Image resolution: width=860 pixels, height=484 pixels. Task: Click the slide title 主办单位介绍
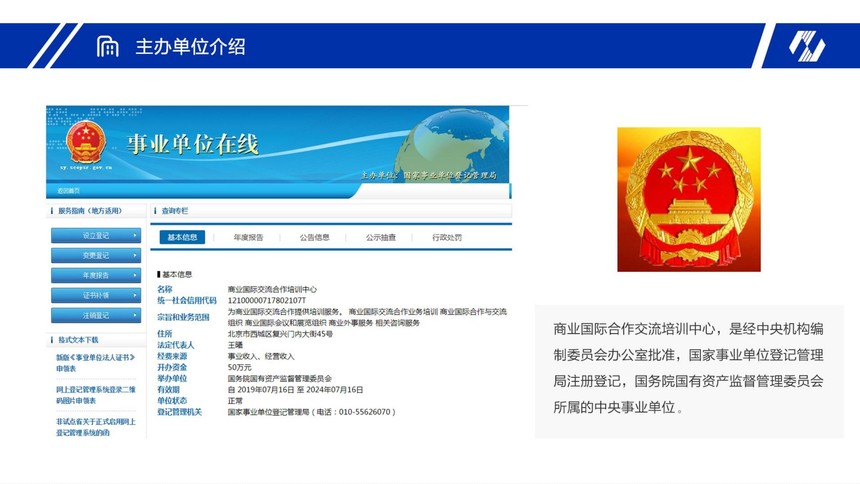click(190, 47)
